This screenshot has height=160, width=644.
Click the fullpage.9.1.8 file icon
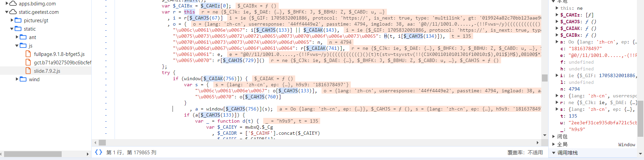(x=28, y=54)
